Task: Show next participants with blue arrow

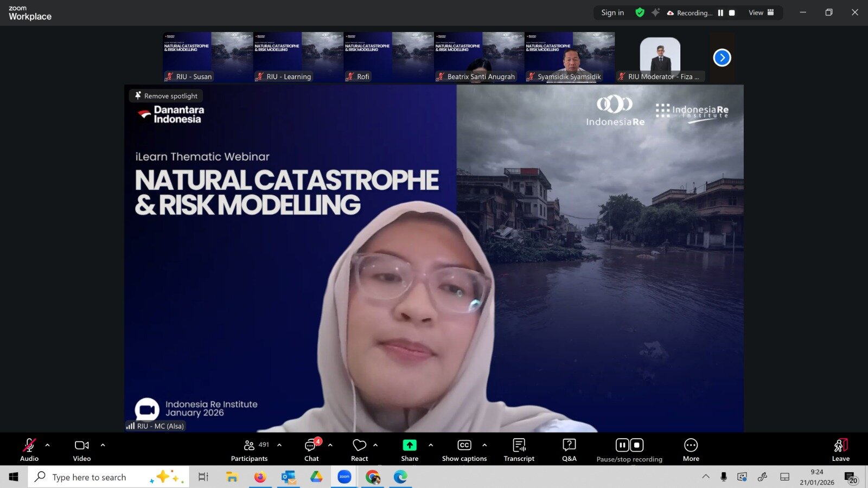Action: coord(722,57)
